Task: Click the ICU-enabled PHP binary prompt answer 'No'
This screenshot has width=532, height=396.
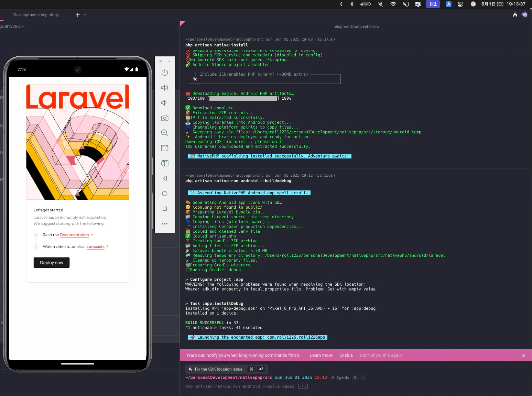Action: coord(195,79)
